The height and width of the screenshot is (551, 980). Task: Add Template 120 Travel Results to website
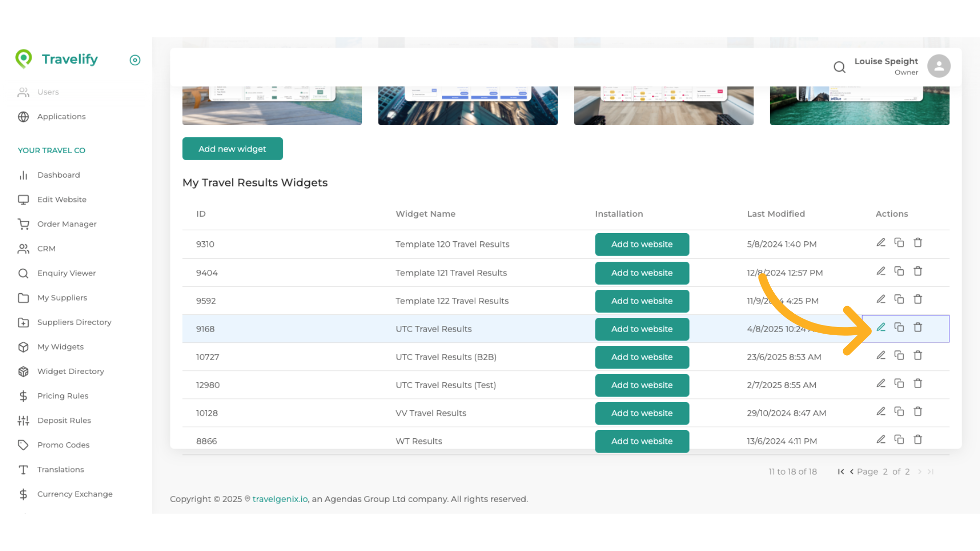(x=642, y=244)
